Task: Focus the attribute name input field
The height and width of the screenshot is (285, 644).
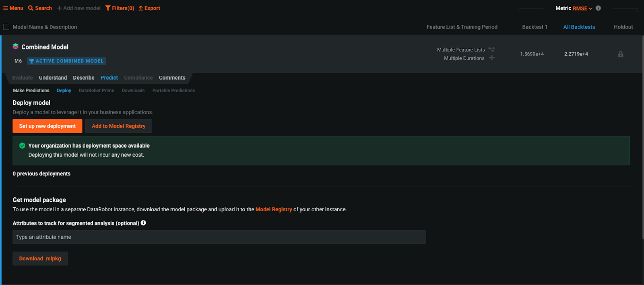Action: click(x=219, y=237)
